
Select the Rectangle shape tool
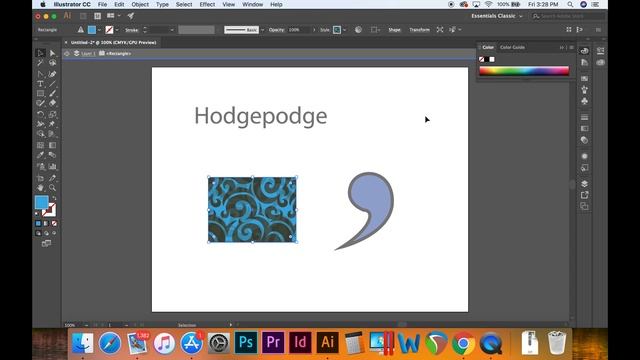(40, 93)
